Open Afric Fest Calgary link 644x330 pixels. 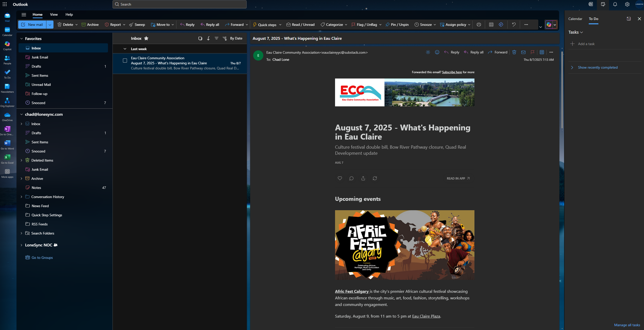click(x=352, y=291)
